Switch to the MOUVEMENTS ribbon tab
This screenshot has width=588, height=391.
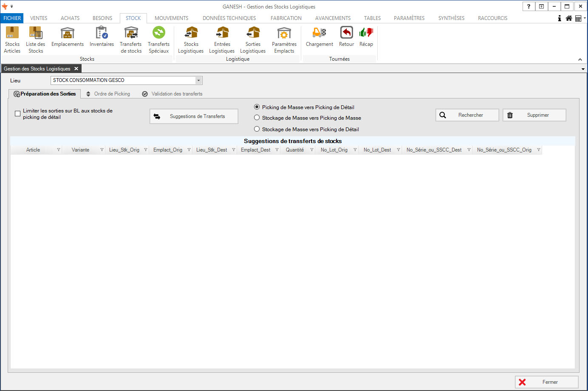coord(171,18)
